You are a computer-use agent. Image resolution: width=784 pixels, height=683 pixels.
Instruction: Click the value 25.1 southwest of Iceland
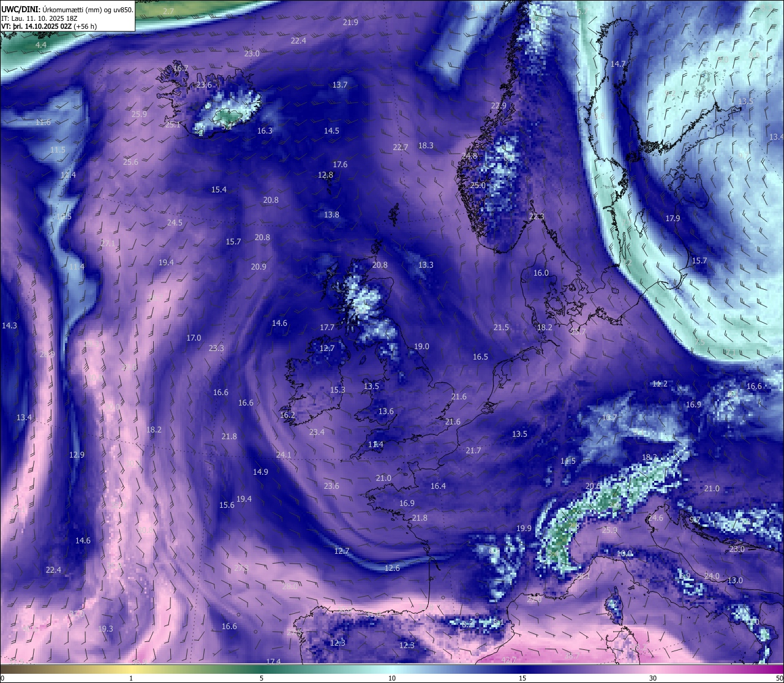[173, 125]
